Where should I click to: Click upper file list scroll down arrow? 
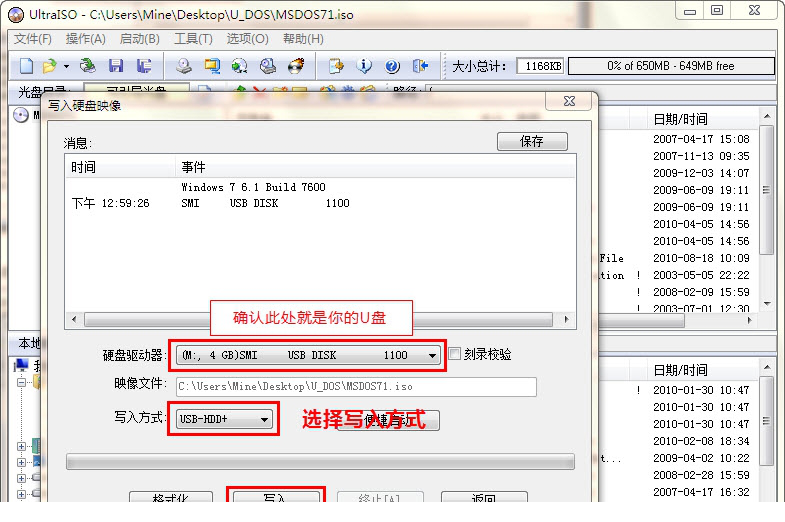point(766,304)
